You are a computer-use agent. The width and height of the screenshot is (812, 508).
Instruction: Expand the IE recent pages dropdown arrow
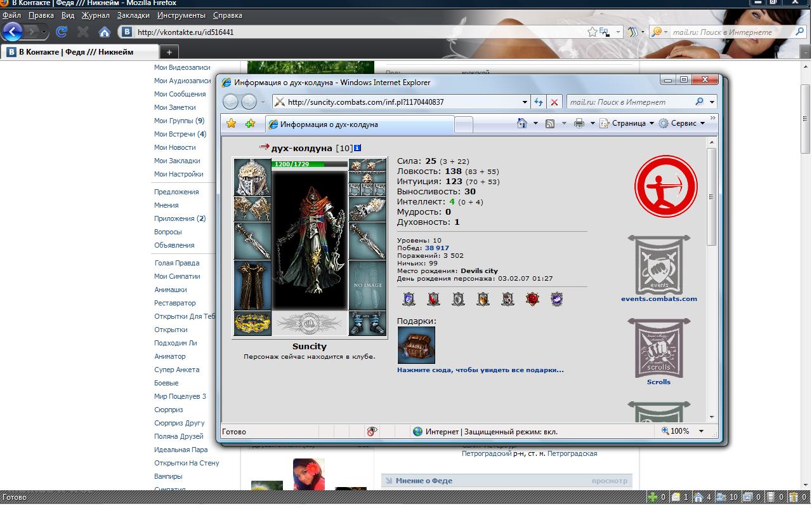pos(263,102)
